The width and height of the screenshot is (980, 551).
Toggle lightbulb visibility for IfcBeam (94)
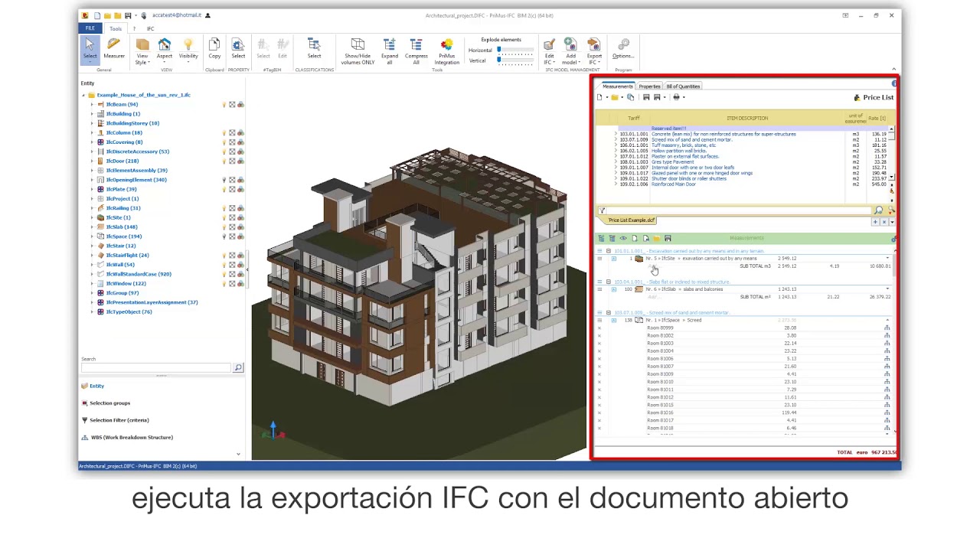tap(224, 105)
